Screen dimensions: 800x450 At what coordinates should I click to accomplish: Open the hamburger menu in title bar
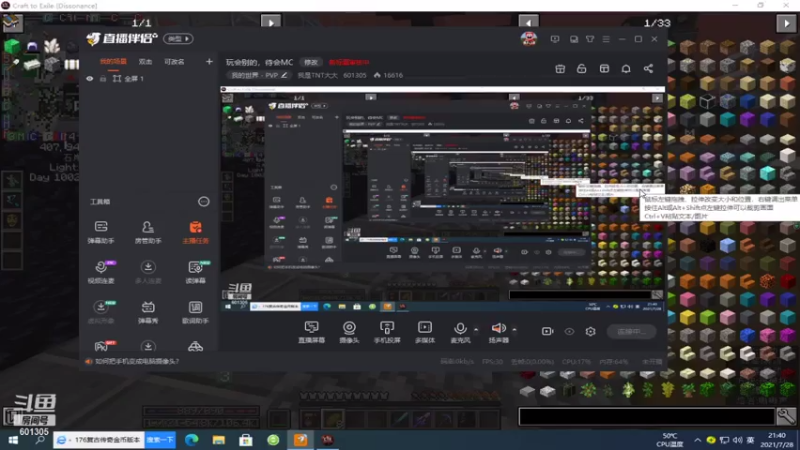(606, 39)
